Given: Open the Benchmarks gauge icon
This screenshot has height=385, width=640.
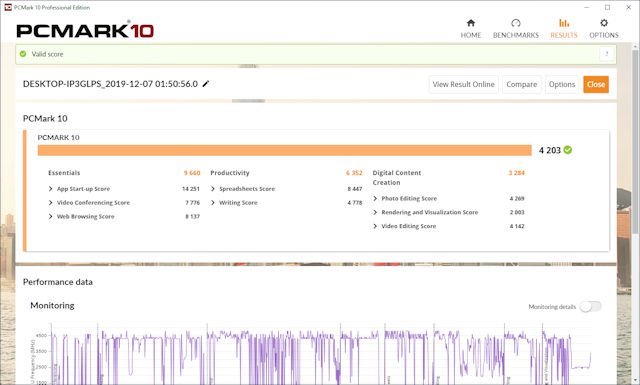Looking at the screenshot, I should click(x=516, y=23).
